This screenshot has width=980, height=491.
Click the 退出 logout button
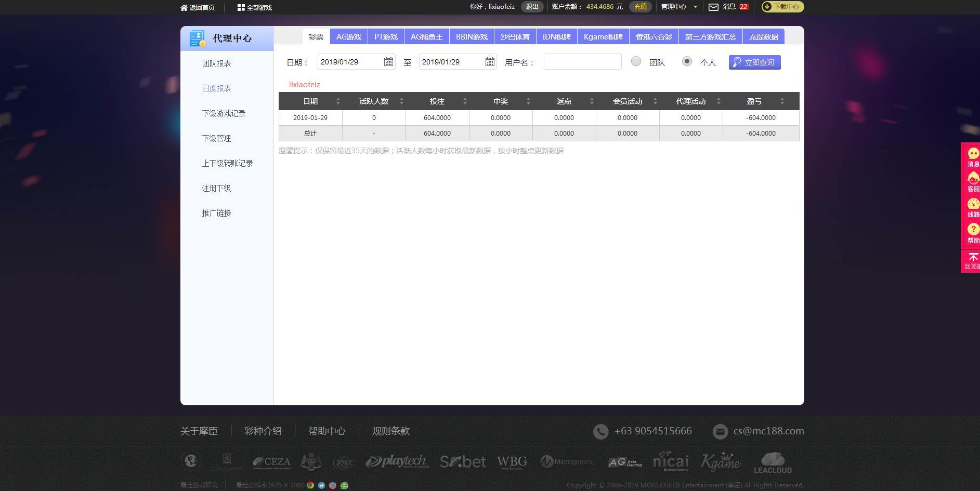click(532, 7)
